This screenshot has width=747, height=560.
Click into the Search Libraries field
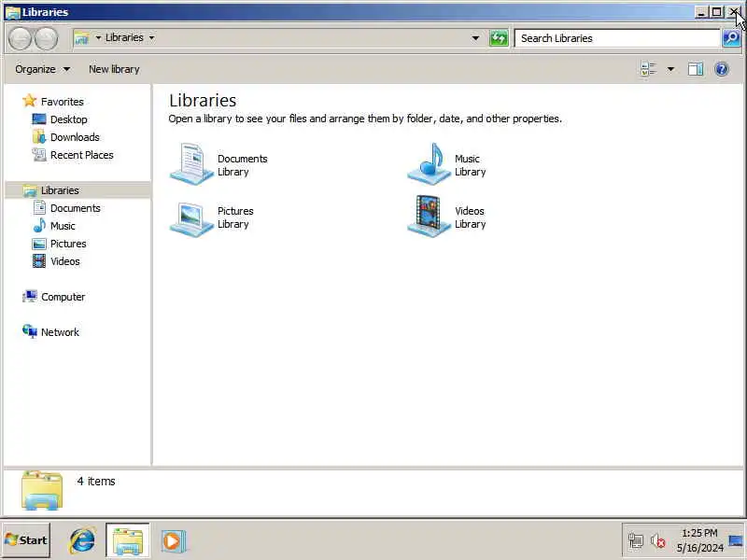click(x=617, y=38)
